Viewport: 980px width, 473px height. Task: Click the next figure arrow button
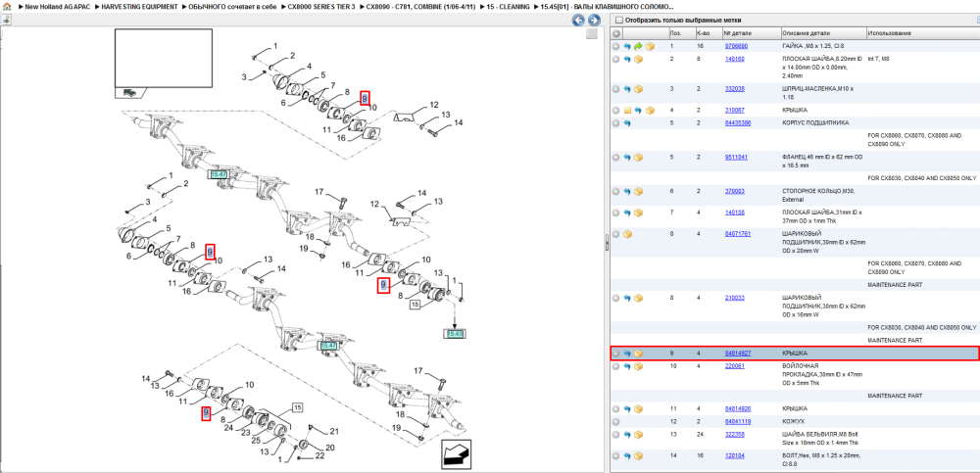tap(594, 20)
